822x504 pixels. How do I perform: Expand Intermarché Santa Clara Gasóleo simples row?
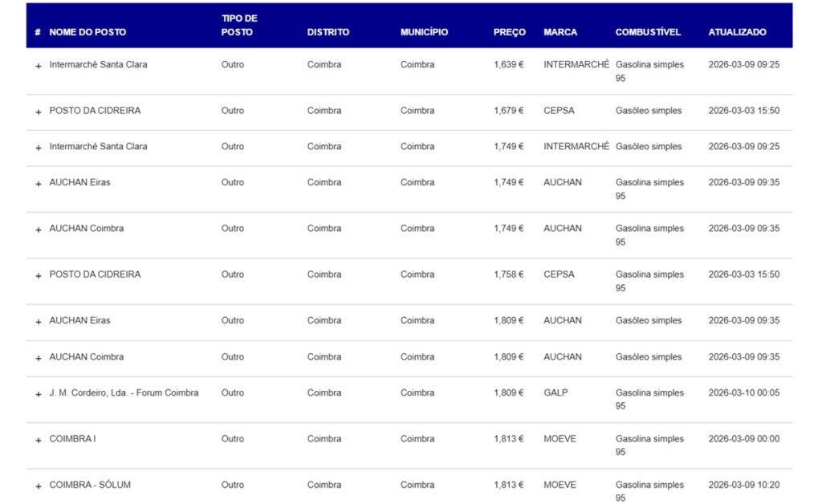click(38, 148)
